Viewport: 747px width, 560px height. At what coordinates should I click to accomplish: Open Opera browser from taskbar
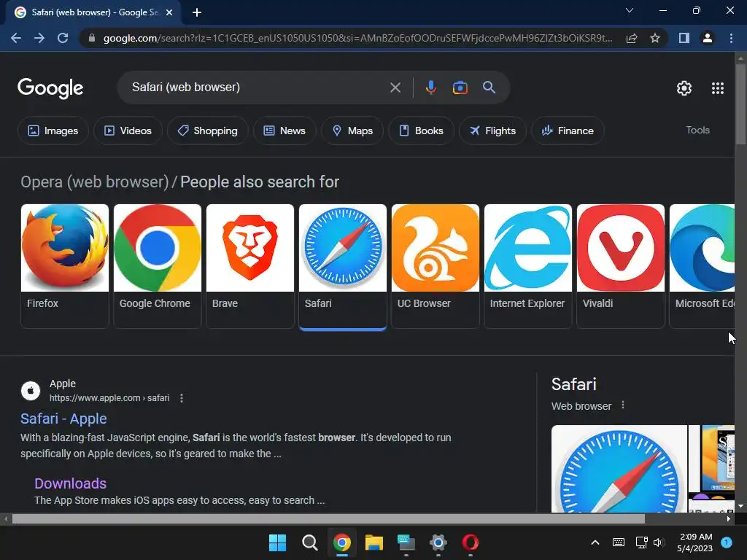click(x=471, y=542)
